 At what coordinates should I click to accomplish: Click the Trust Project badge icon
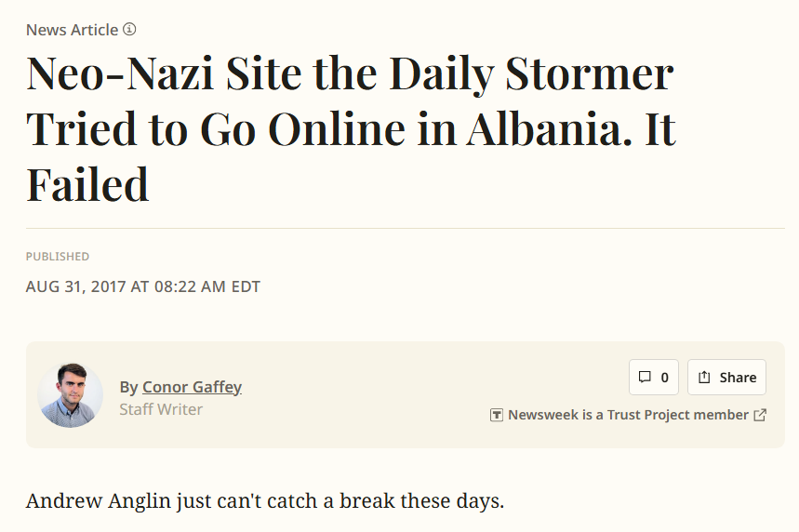tap(497, 415)
